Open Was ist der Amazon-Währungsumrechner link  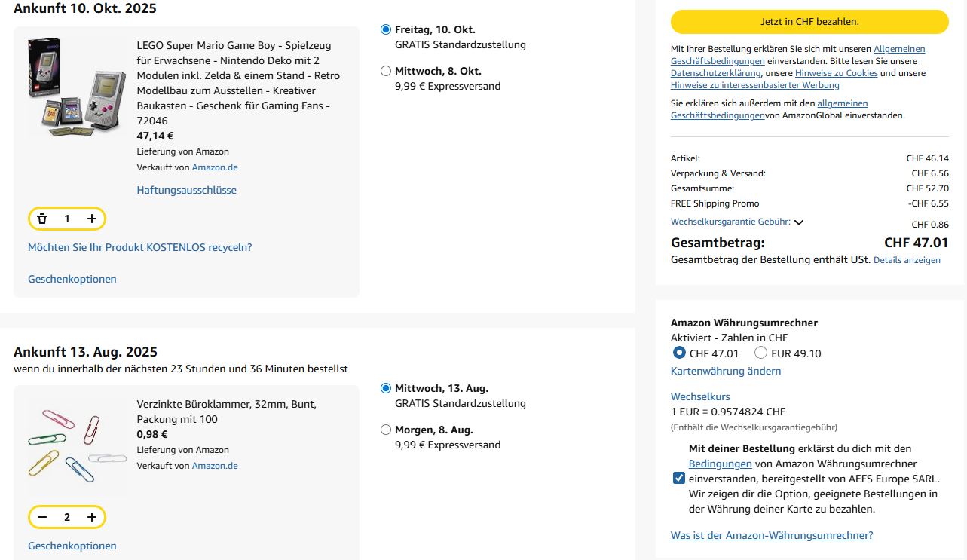point(771,535)
